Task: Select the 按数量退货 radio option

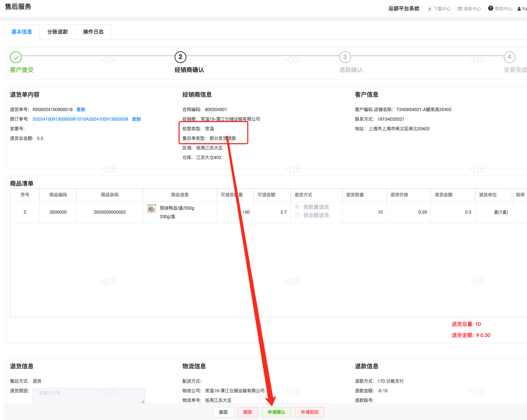Action: pyautogui.click(x=297, y=207)
